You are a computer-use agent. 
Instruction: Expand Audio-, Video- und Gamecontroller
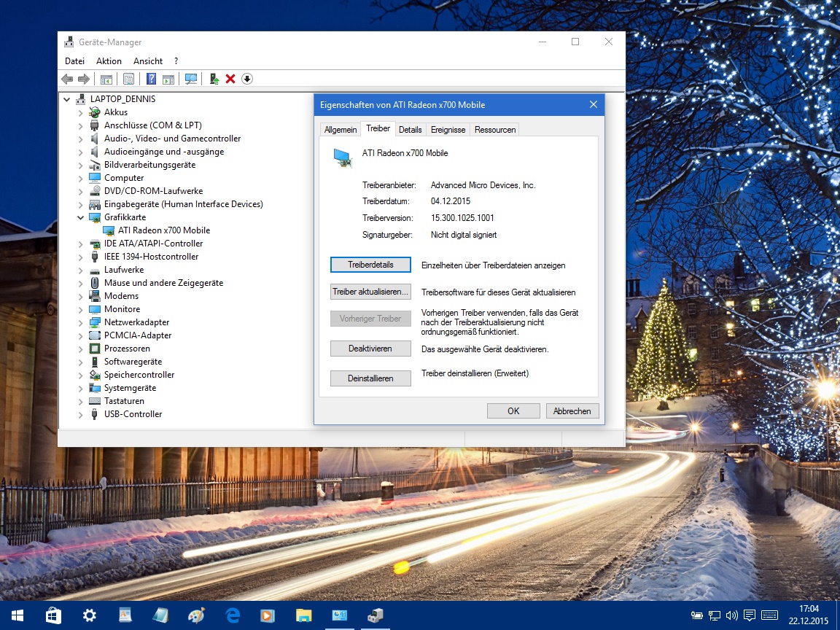80,139
